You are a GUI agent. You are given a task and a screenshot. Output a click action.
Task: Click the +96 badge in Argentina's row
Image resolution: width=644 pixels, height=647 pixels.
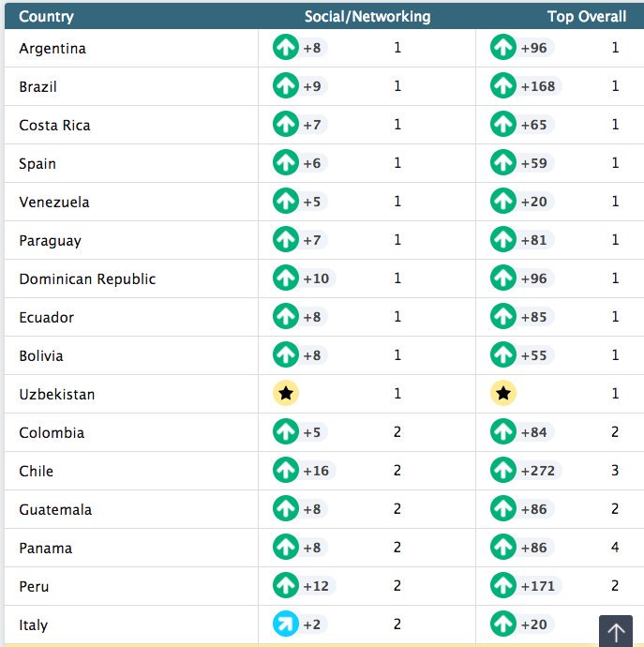pyautogui.click(x=534, y=48)
